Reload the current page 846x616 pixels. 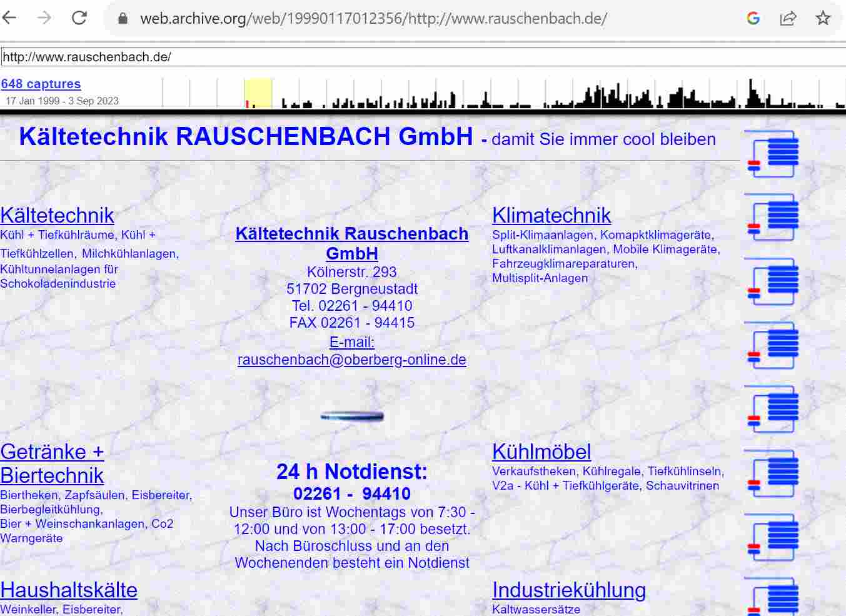tap(79, 18)
